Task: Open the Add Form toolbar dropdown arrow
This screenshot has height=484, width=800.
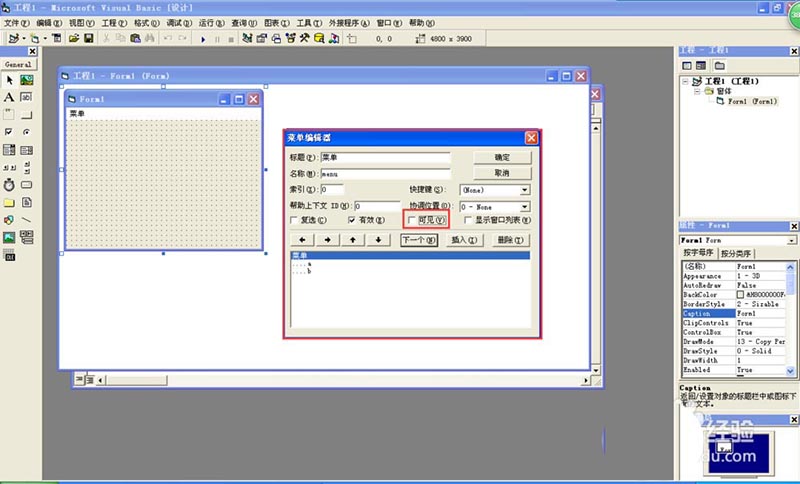Action: (45, 39)
